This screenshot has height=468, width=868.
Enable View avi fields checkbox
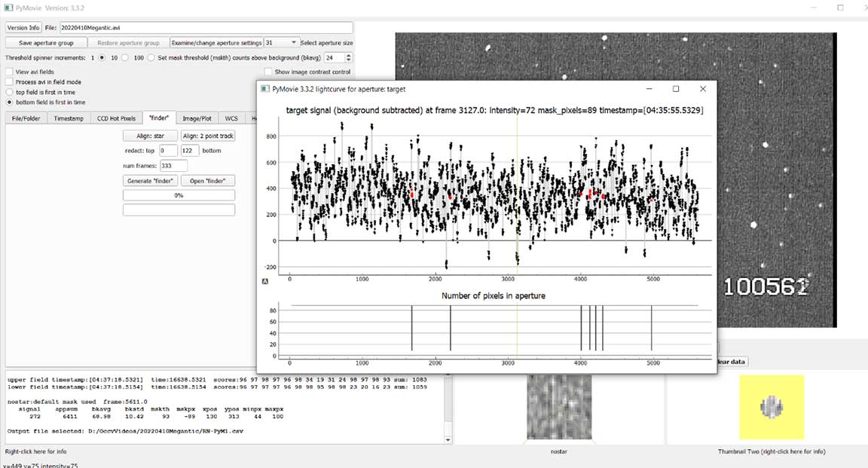pos(9,72)
